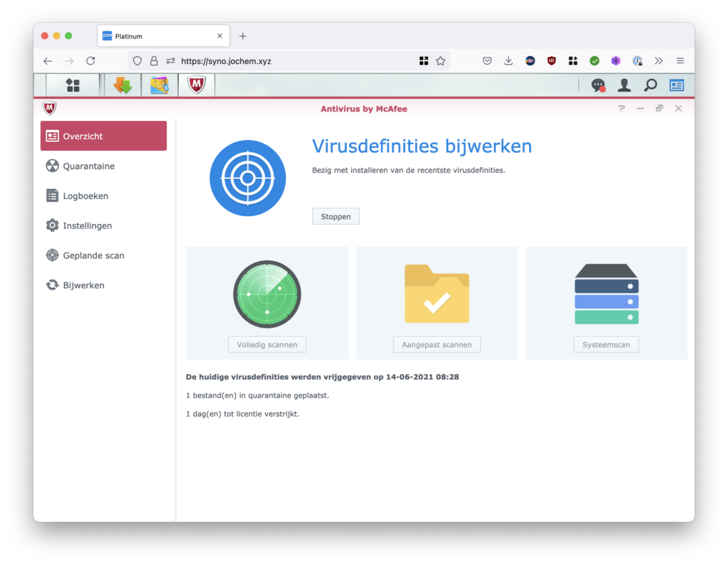Click the address bar URL syno.jochem.xyz
This screenshot has width=728, height=566.
226,61
